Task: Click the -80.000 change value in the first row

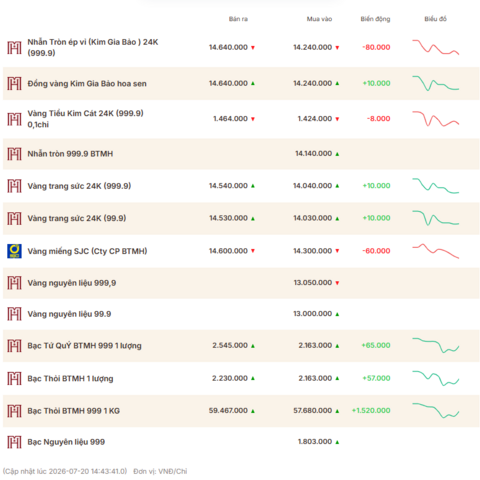Action: [x=376, y=47]
